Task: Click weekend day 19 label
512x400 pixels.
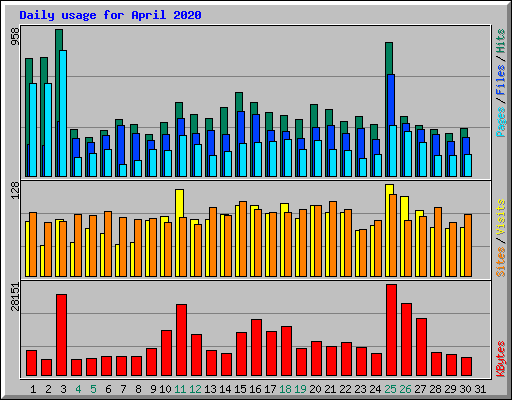Action: tap(300, 389)
